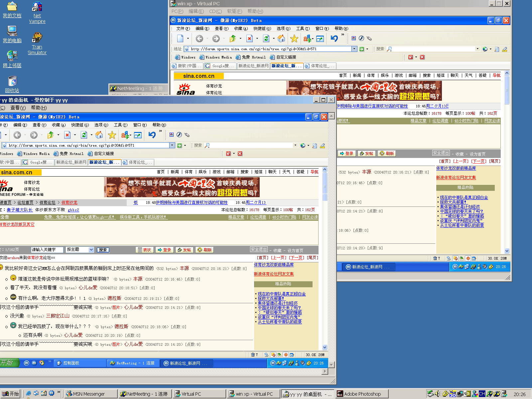Click Refresh icon in Virtual PC browser toolbar

(x=266, y=39)
